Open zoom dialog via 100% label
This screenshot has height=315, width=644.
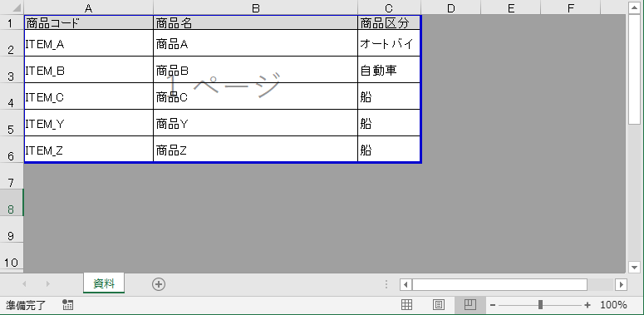pyautogui.click(x=613, y=305)
